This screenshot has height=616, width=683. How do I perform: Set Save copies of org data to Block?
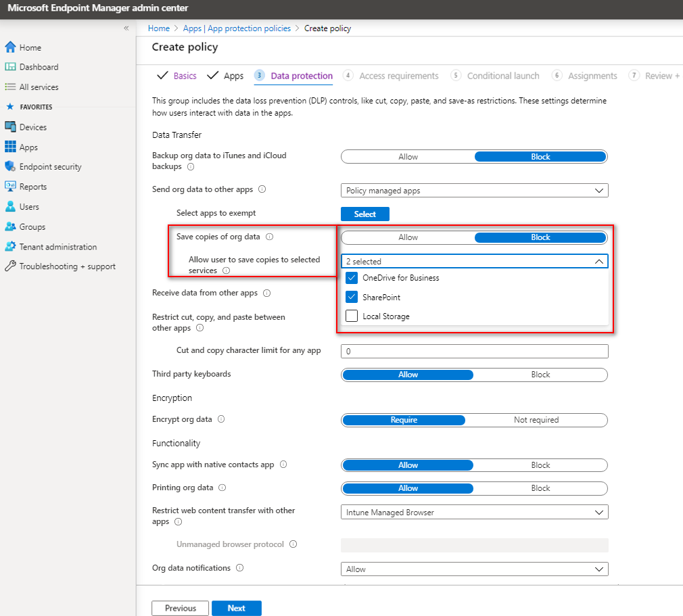pyautogui.click(x=540, y=237)
